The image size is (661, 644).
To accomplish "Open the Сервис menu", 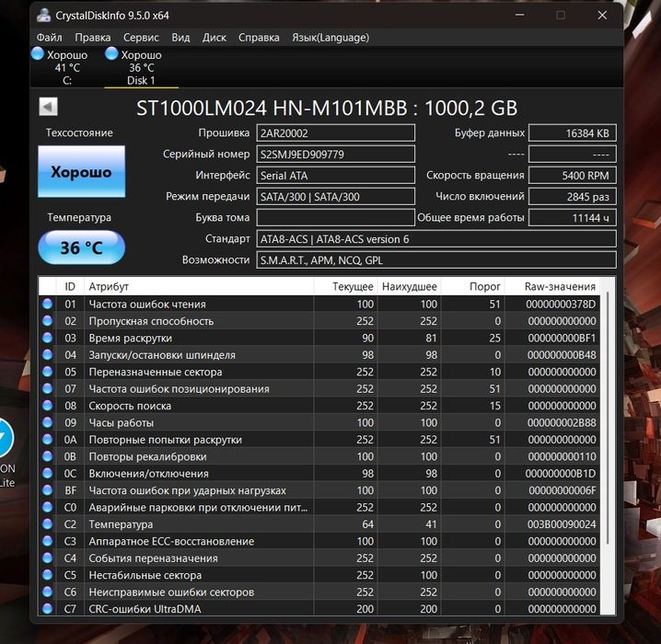I will click(x=141, y=38).
